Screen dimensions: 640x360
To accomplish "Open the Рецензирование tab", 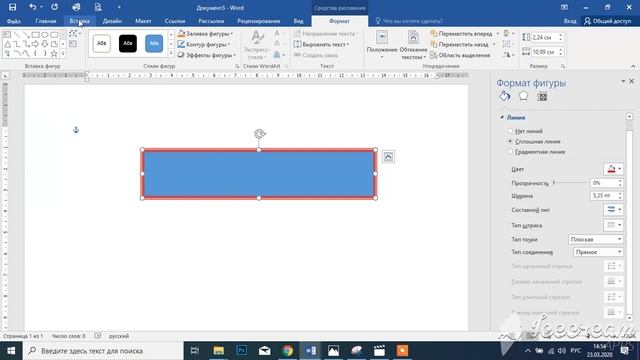I will (x=259, y=21).
